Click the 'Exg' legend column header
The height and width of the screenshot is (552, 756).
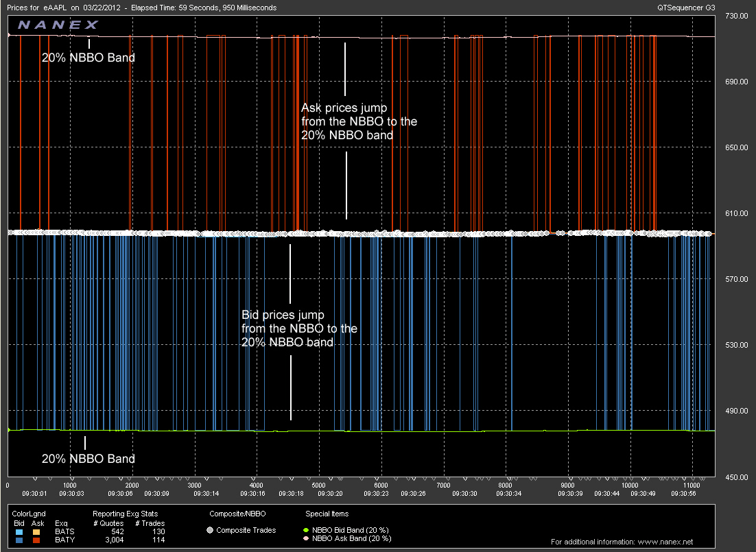61,524
